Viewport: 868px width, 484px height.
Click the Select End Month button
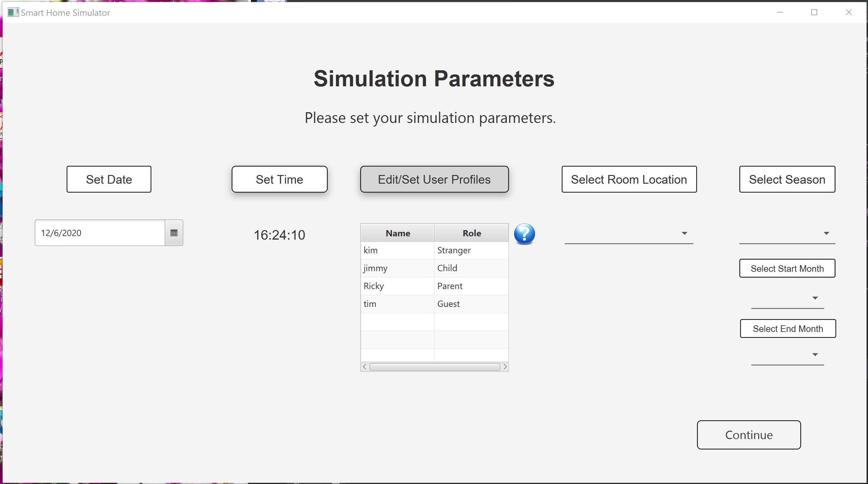[x=787, y=329]
